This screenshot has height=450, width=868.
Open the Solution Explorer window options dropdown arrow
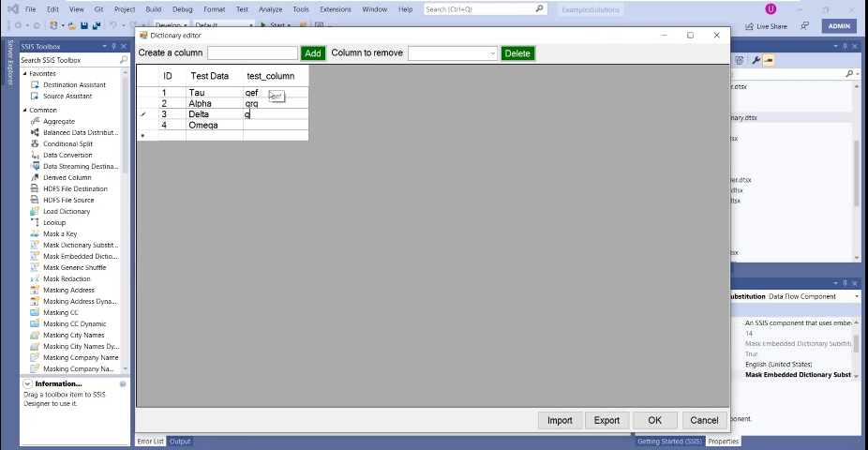(x=835, y=47)
